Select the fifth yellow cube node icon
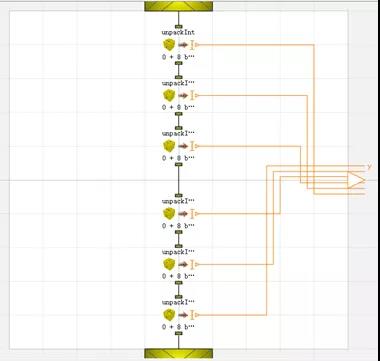The width and height of the screenshot is (380, 361). point(169,264)
